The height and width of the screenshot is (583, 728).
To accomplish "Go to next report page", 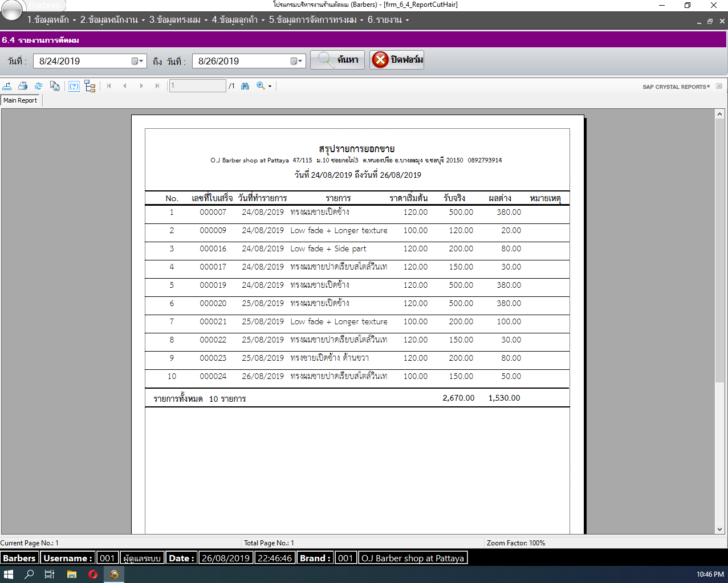I will (x=141, y=86).
